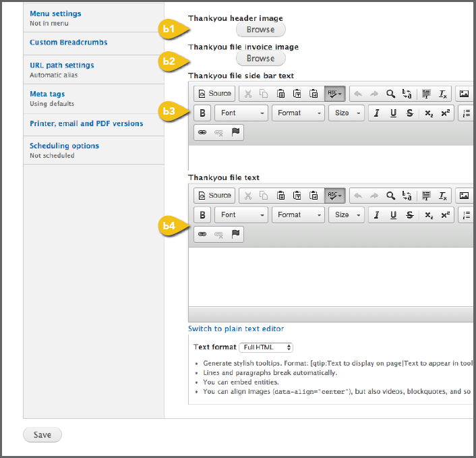Paste as plain text in sidebar text editor
Viewport: 476px width, 458px height.
tap(297, 94)
